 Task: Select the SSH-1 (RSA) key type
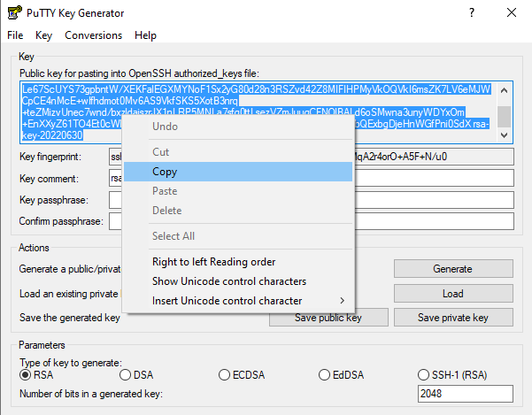[452, 375]
